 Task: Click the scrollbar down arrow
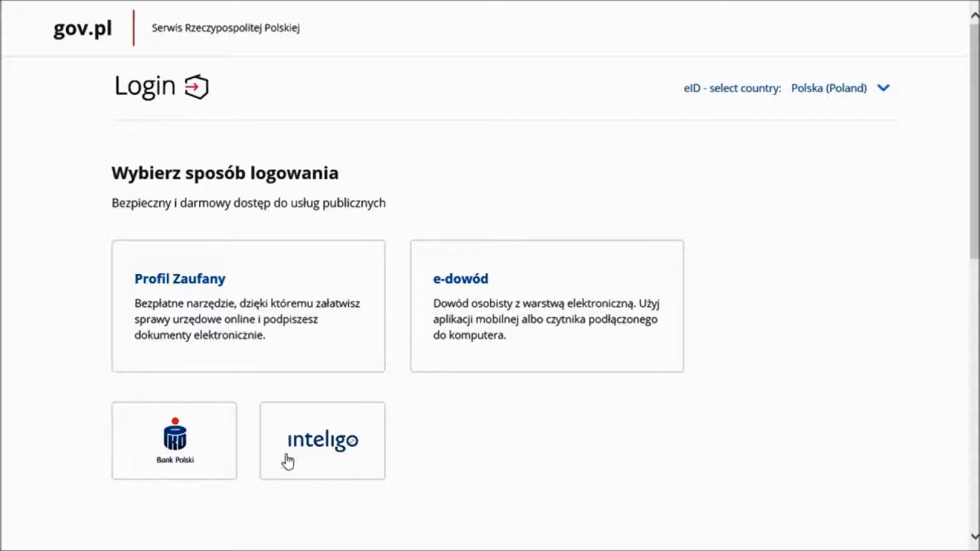[x=974, y=537]
